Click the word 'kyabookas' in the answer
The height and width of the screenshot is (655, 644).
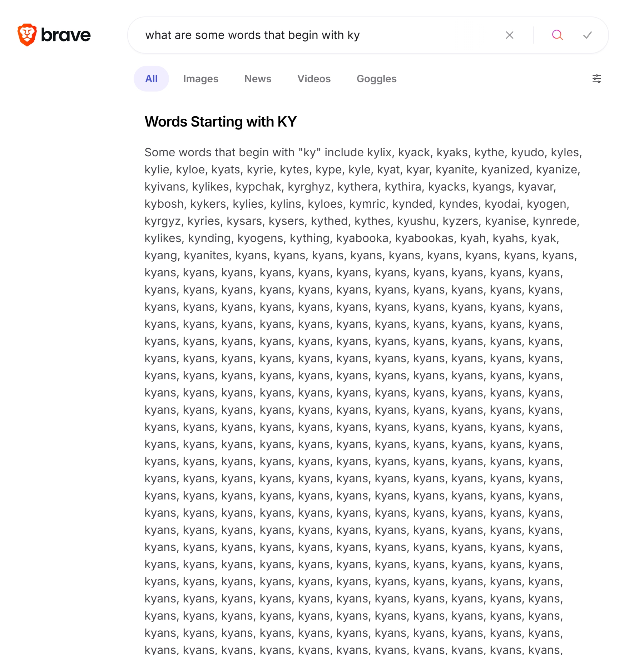coord(424,238)
